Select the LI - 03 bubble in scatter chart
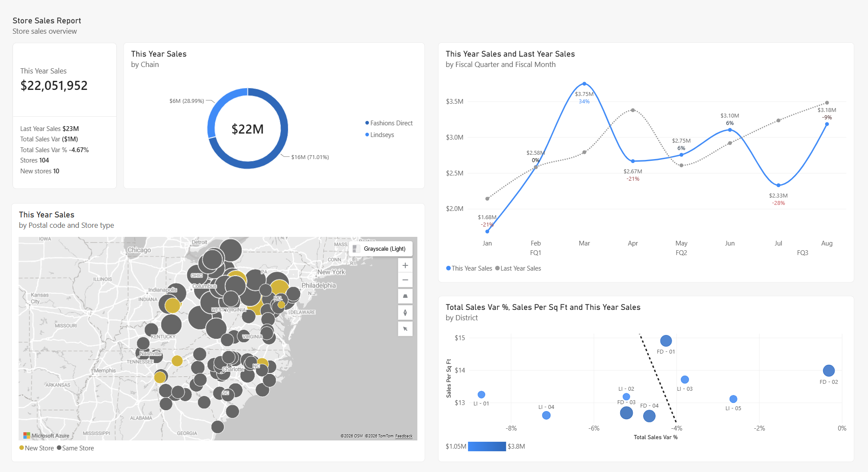The image size is (868, 472). point(685,380)
